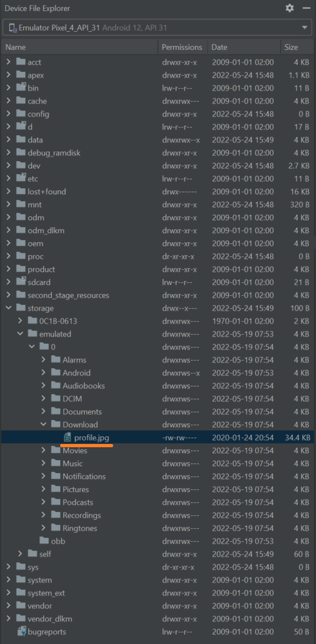Select the Ringtones folder row
Screen dimensions: 316x644
click(158, 527)
